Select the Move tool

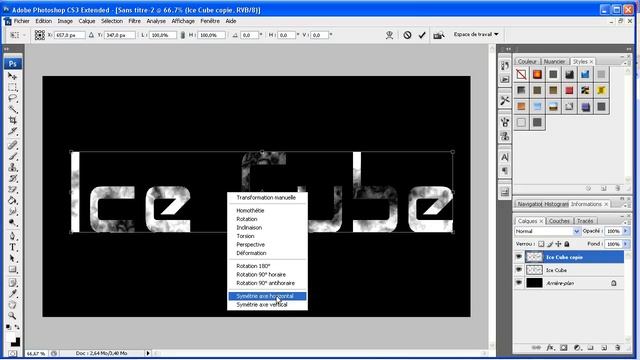point(13,76)
